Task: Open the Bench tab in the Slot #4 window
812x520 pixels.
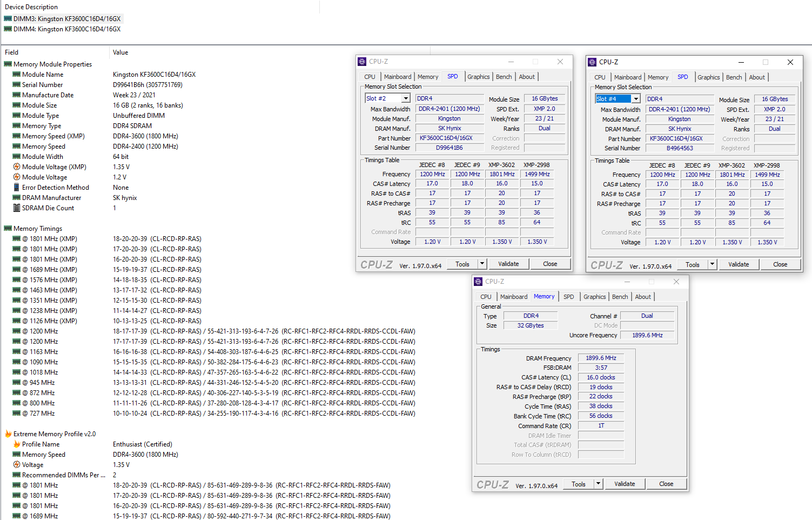Action: click(x=734, y=77)
